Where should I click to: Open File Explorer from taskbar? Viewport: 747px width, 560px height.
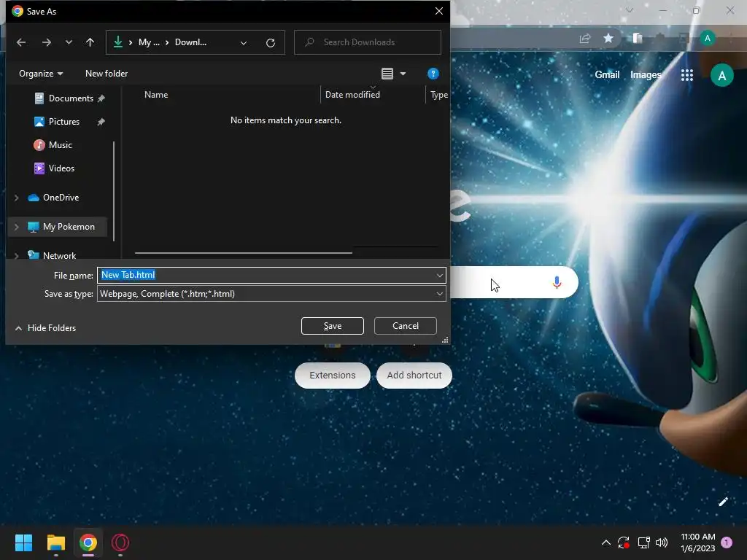pyautogui.click(x=55, y=542)
